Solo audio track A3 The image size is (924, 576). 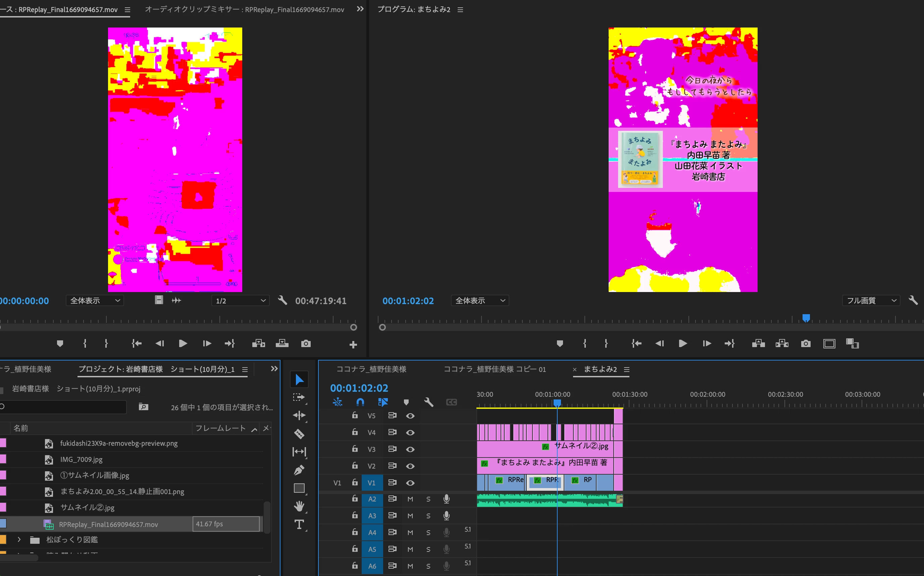(428, 516)
